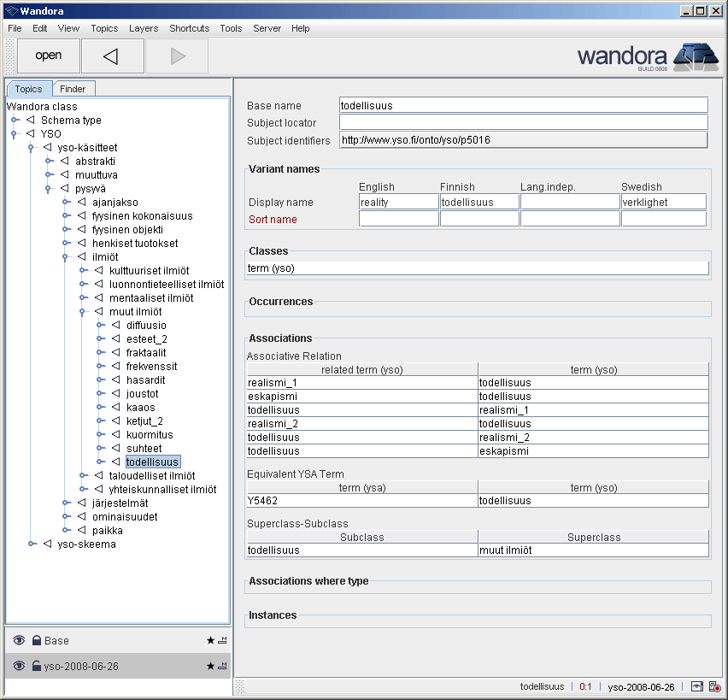The image size is (728, 700).
Task: Toggle visibility of the yso-2008-06-26 layer
Action: tap(18, 666)
